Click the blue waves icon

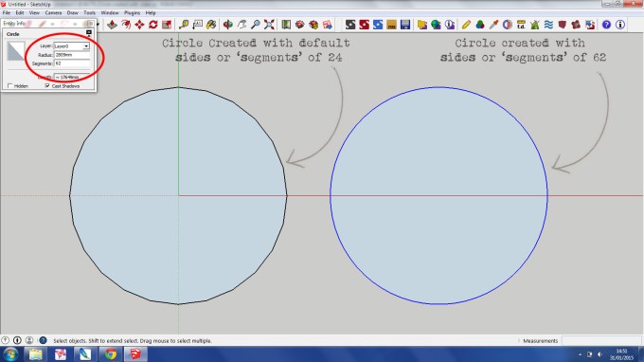[x=548, y=25]
